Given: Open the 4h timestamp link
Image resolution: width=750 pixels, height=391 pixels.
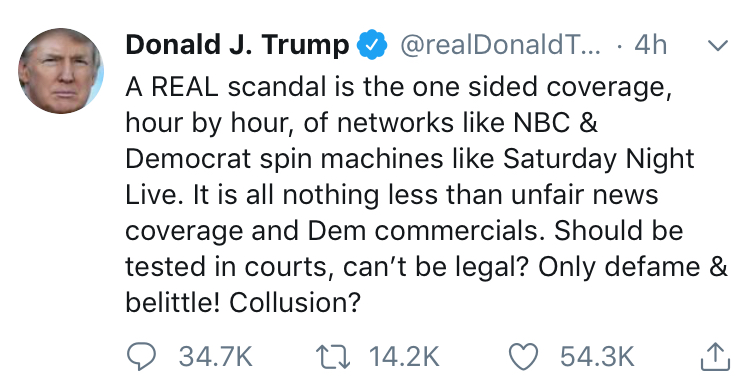Looking at the screenshot, I should [x=651, y=45].
